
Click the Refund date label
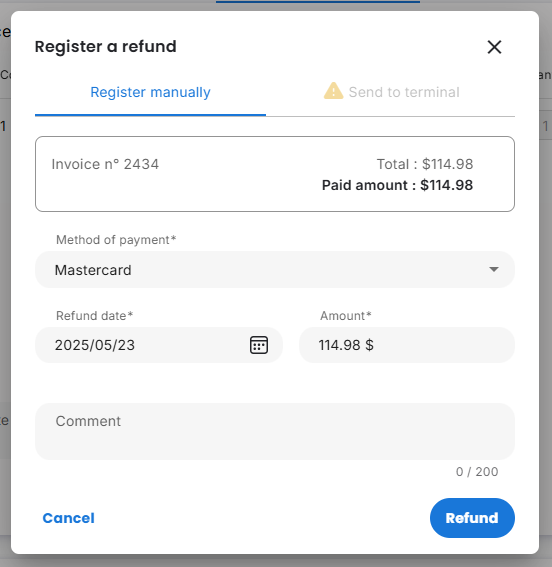[94, 316]
